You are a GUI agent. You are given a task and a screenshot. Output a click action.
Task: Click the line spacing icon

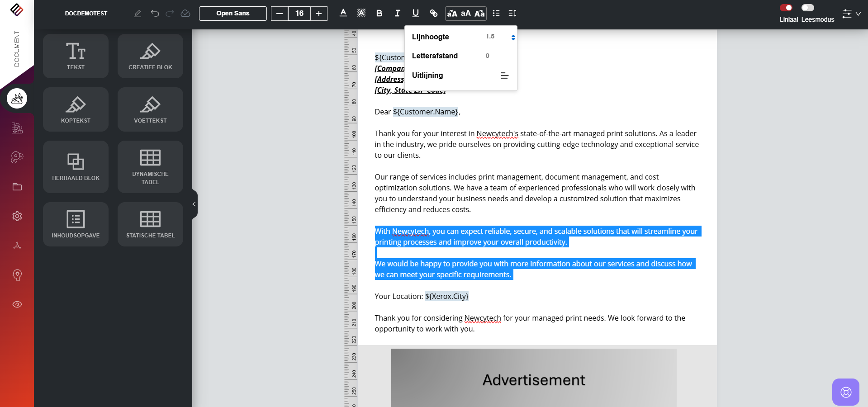(x=512, y=13)
